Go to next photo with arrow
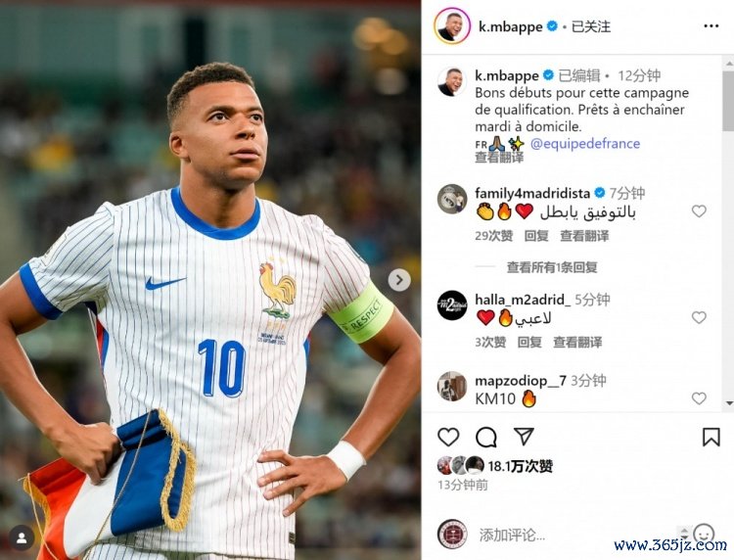Screen dimensions: 734x560 tap(399, 280)
